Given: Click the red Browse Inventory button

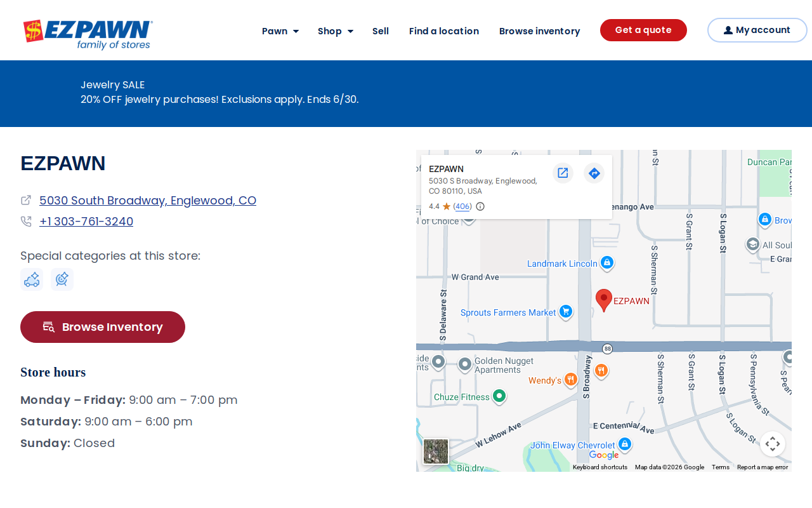Looking at the screenshot, I should click(103, 327).
